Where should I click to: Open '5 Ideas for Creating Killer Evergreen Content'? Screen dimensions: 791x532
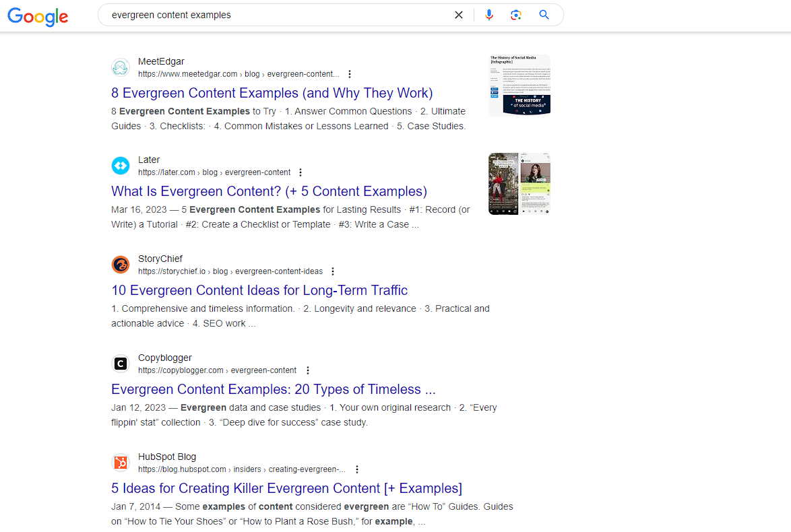(x=286, y=488)
